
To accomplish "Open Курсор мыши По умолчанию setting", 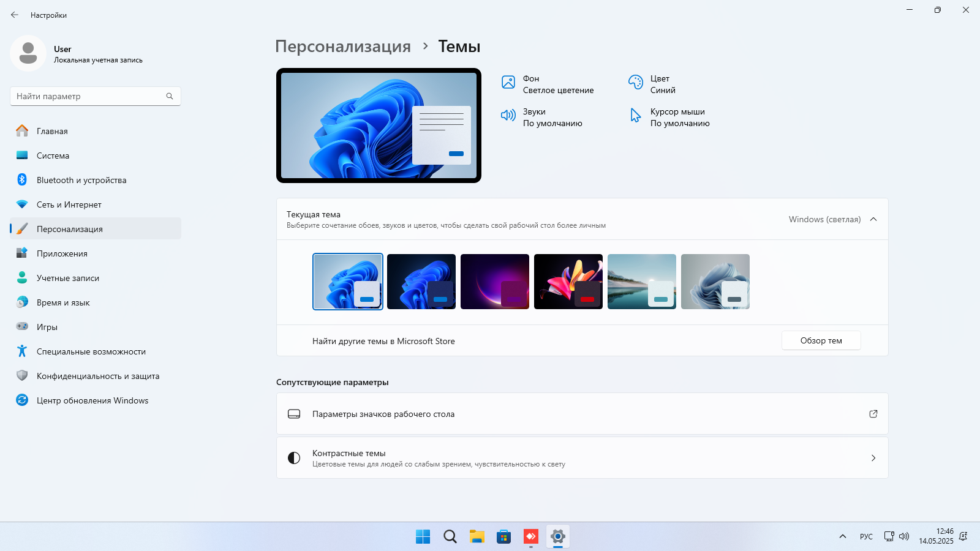I will point(669,118).
